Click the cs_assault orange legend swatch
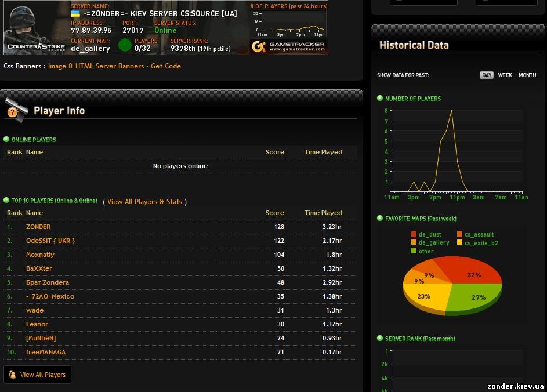This screenshot has width=547, height=392. click(x=459, y=234)
